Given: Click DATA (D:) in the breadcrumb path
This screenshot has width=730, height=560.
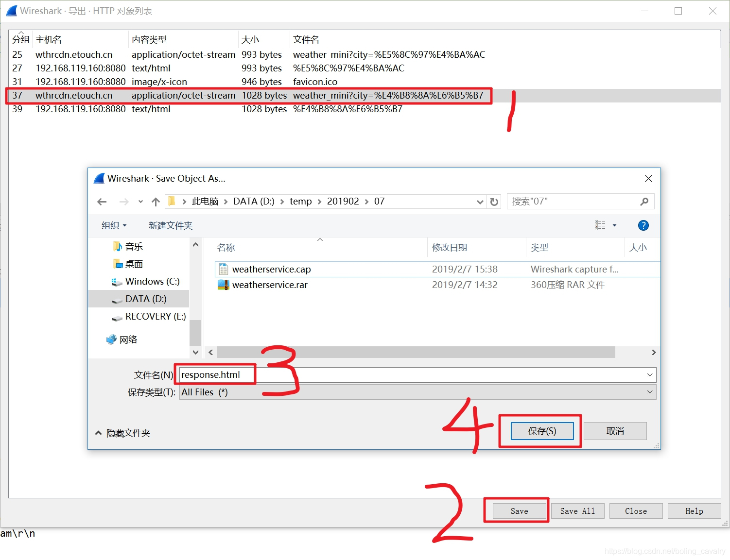Looking at the screenshot, I should point(254,202).
